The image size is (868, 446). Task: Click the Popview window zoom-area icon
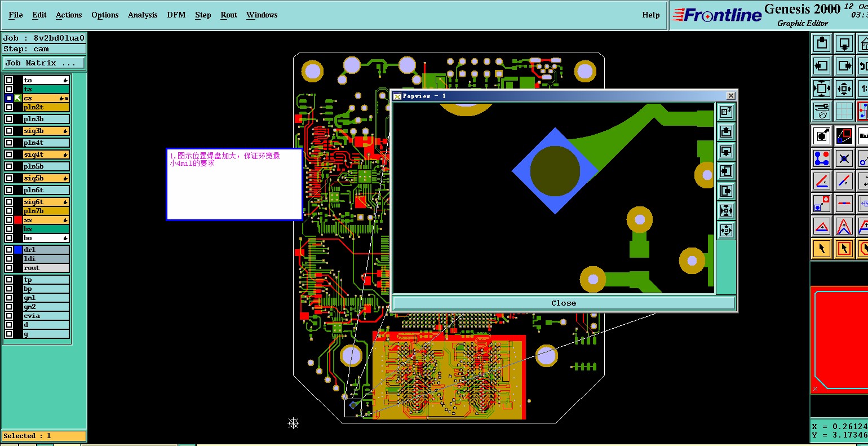pyautogui.click(x=726, y=112)
